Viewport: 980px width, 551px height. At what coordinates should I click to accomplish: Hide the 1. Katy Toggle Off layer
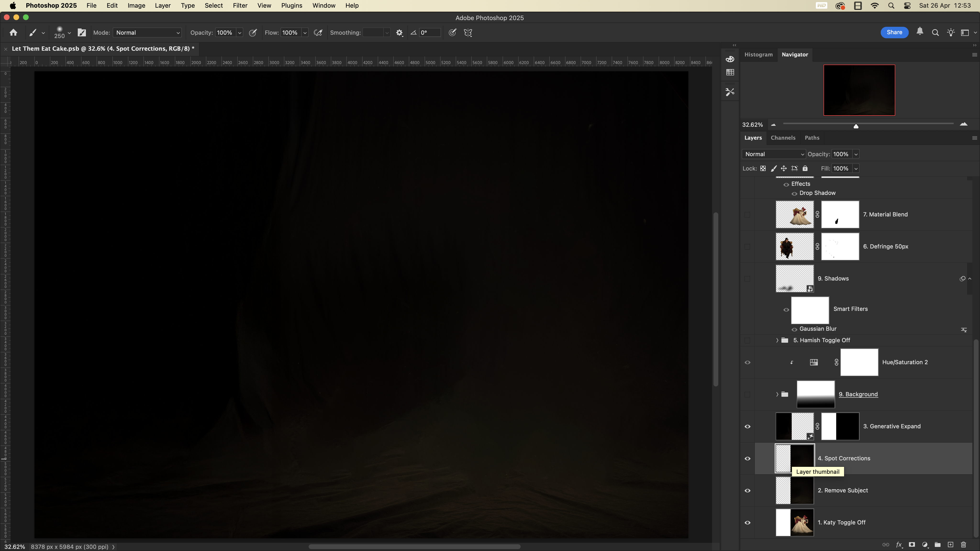pos(747,523)
